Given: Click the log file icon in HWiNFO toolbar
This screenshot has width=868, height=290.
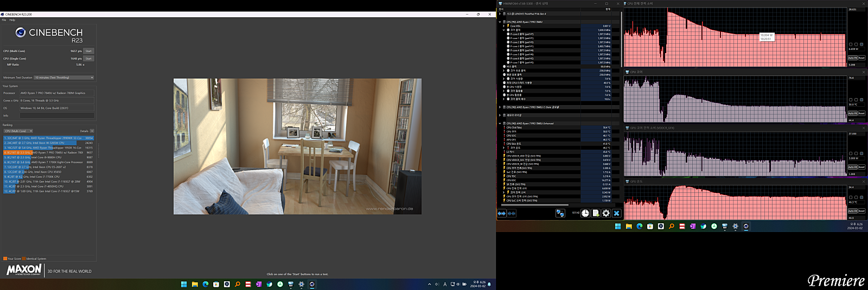Looking at the screenshot, I should click(596, 214).
